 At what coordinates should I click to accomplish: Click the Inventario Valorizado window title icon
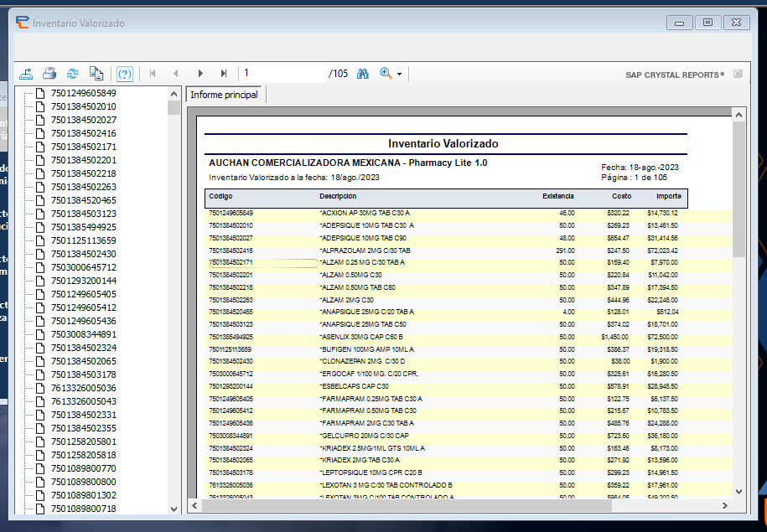pos(22,23)
